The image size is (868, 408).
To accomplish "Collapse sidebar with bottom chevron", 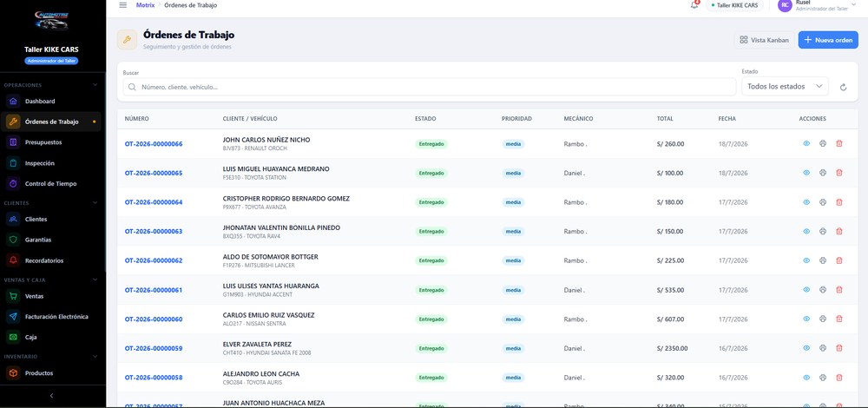I will 52,396.
